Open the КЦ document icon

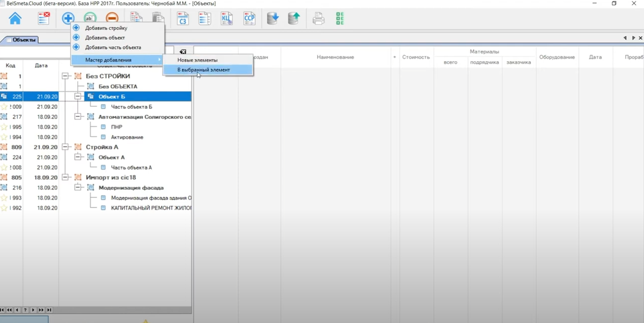(x=227, y=19)
